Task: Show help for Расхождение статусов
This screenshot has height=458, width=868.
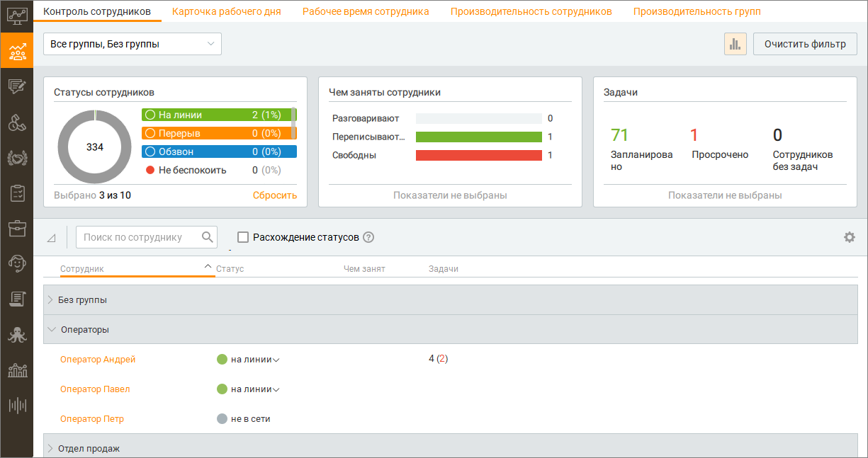Action: [368, 237]
